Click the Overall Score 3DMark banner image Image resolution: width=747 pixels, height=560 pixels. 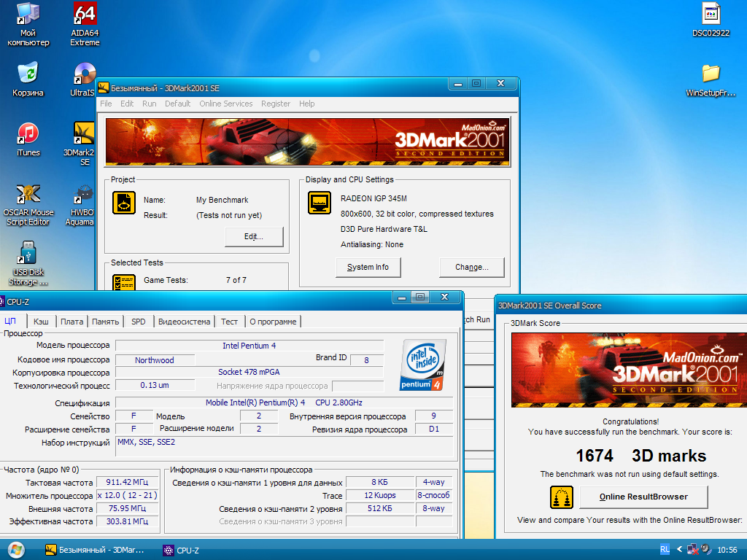(x=629, y=370)
